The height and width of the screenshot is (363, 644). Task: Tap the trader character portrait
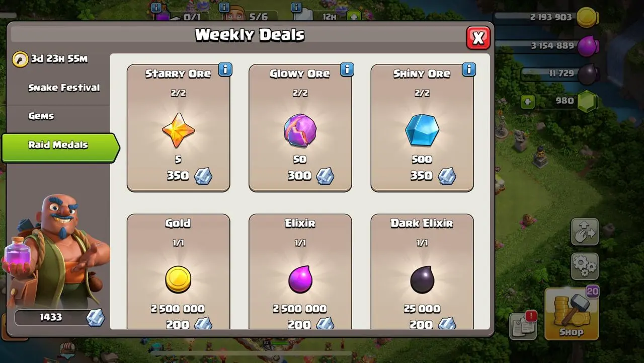pyautogui.click(x=56, y=250)
